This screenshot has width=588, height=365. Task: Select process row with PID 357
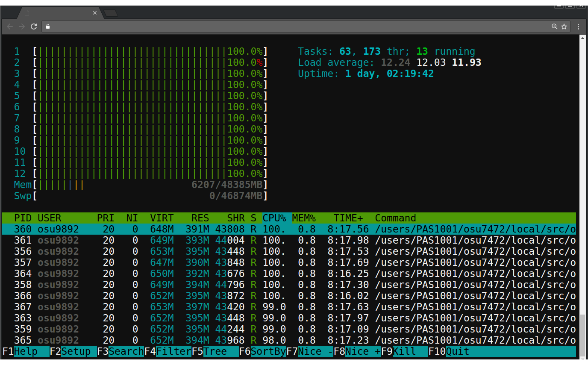[x=289, y=262]
